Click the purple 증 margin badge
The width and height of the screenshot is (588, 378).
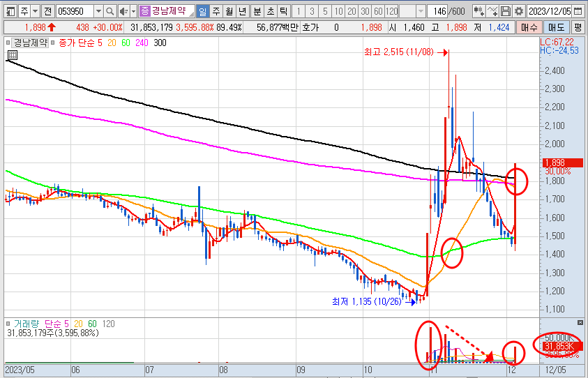[144, 11]
